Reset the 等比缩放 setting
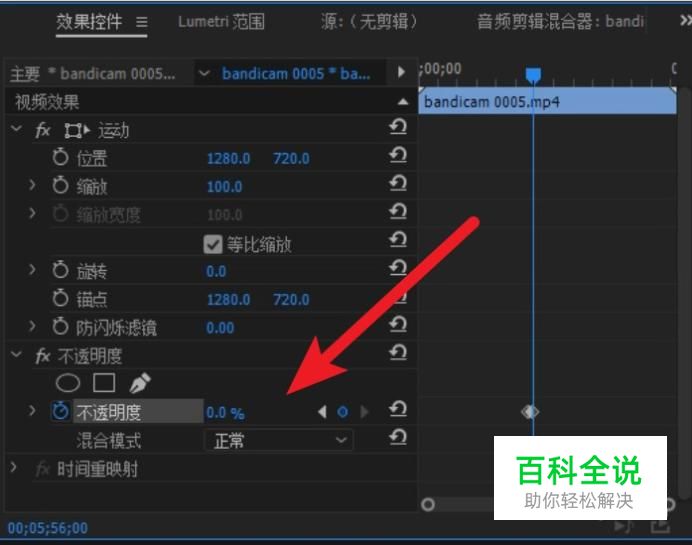The height and width of the screenshot is (545, 692). (x=398, y=240)
